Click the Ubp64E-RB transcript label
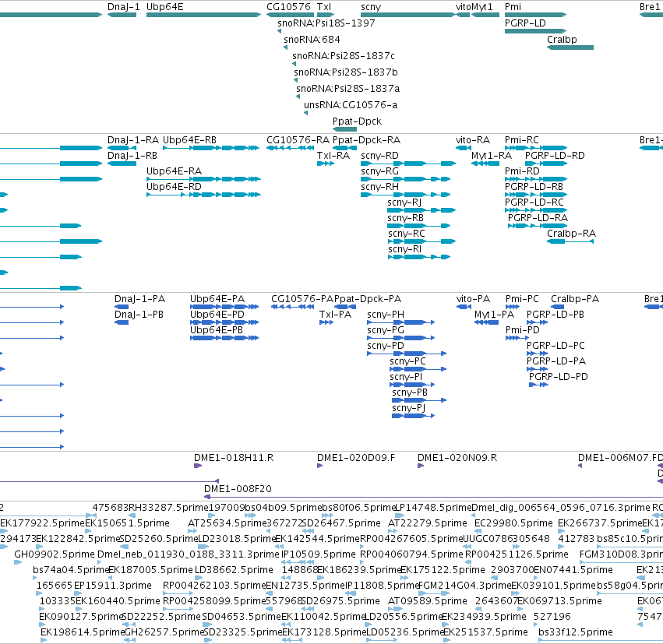Screen dimensions: 663x644 pos(189,140)
